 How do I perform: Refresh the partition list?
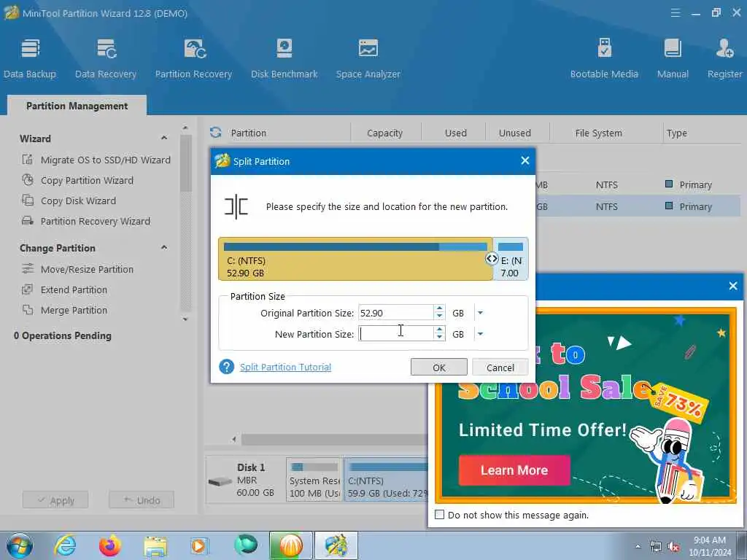click(x=216, y=133)
